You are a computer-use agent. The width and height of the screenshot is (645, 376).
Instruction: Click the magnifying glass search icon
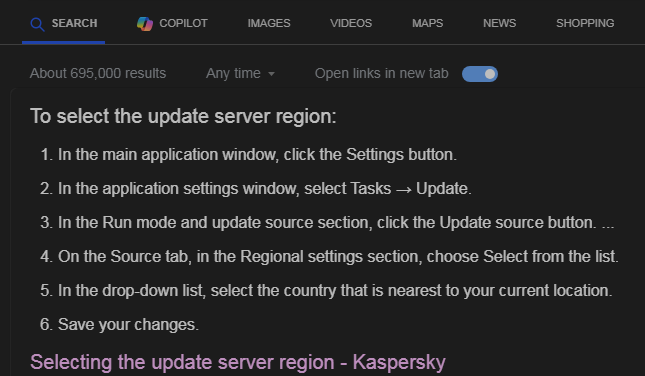pos(37,24)
